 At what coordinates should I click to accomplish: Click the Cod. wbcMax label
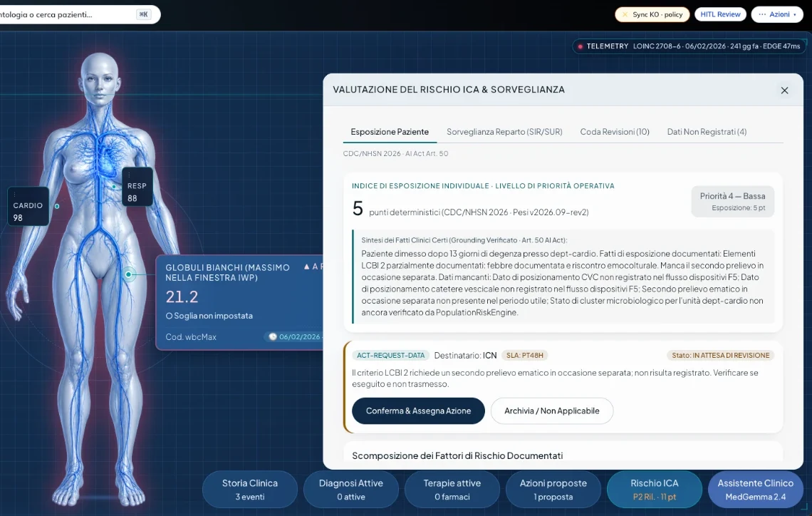(191, 336)
